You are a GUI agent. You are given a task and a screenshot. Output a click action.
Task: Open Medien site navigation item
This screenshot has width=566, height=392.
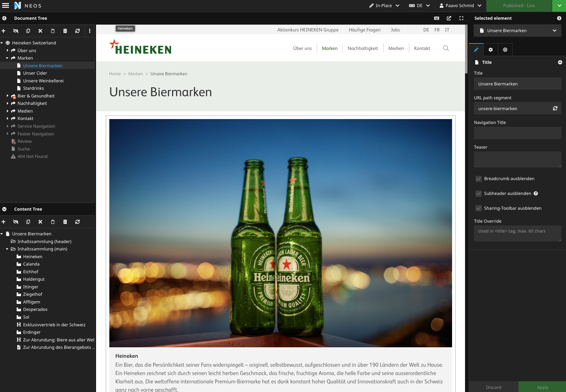click(x=396, y=48)
